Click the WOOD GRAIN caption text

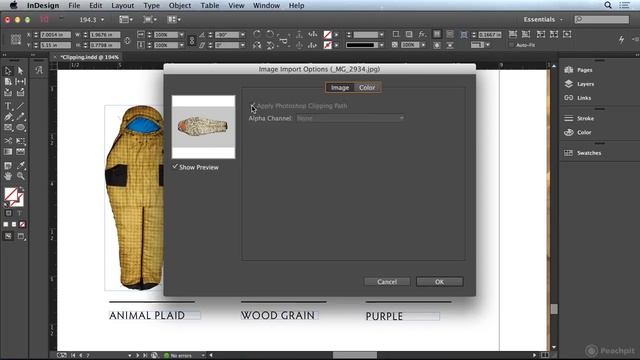click(x=278, y=316)
